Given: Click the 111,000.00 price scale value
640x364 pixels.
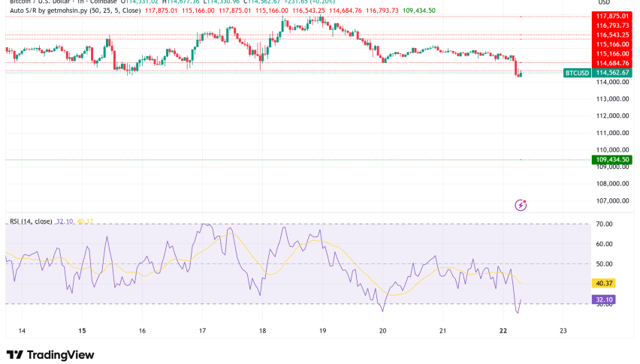Looking at the screenshot, I should point(612,133).
